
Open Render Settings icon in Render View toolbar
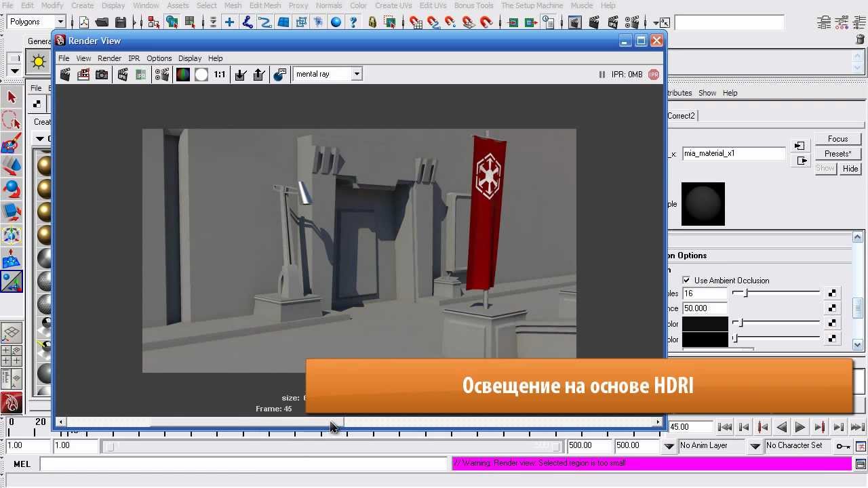click(x=161, y=75)
